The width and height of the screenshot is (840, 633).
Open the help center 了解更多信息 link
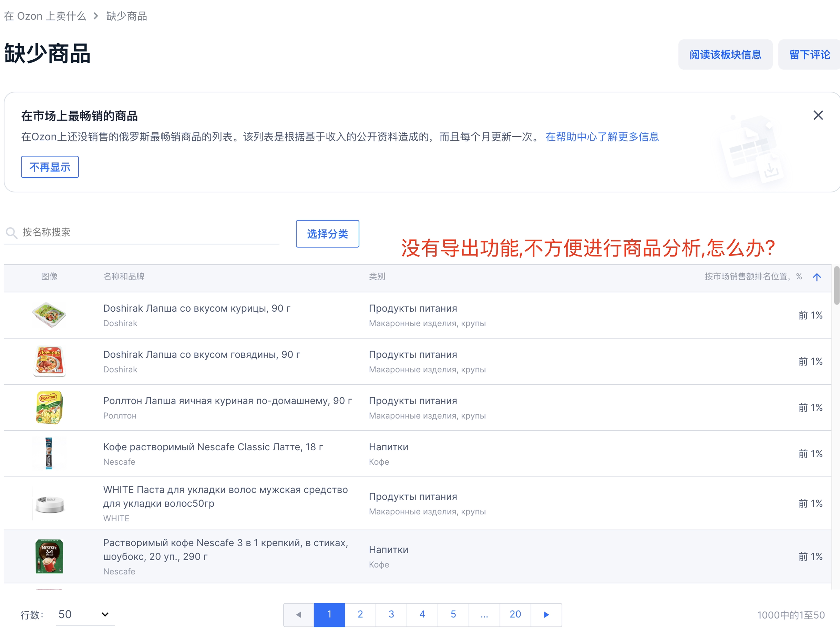point(602,137)
